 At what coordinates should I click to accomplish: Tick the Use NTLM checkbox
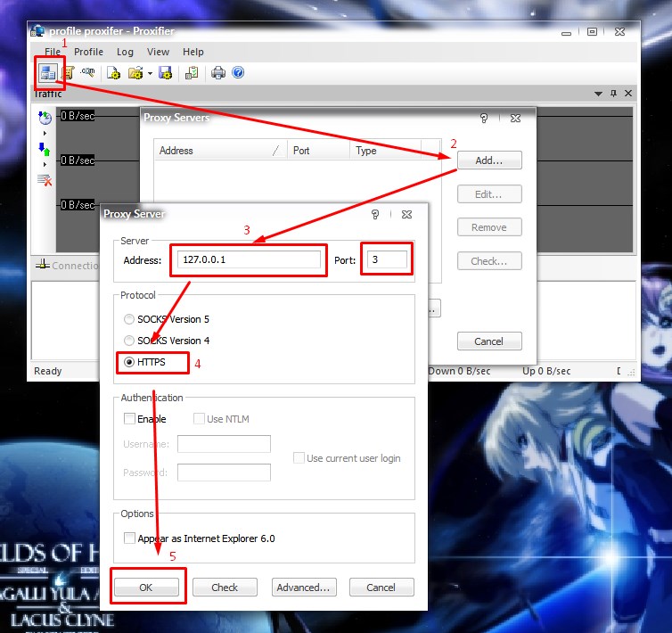click(x=199, y=418)
